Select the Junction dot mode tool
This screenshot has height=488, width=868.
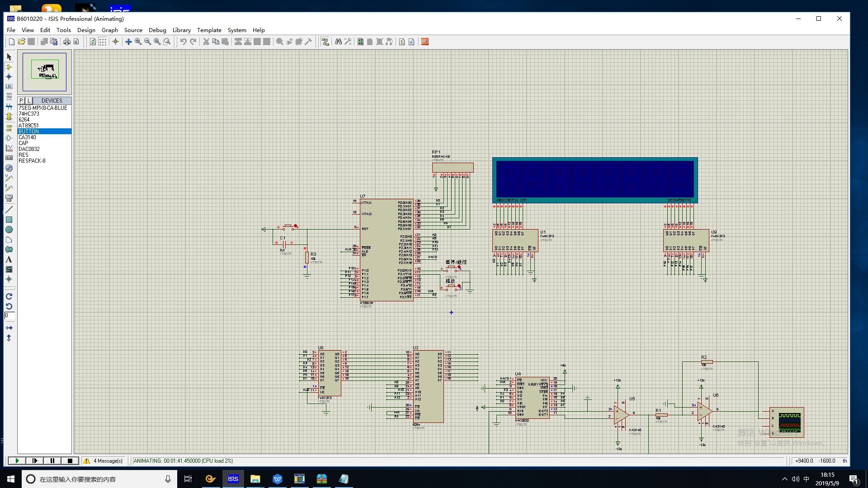click(x=9, y=77)
